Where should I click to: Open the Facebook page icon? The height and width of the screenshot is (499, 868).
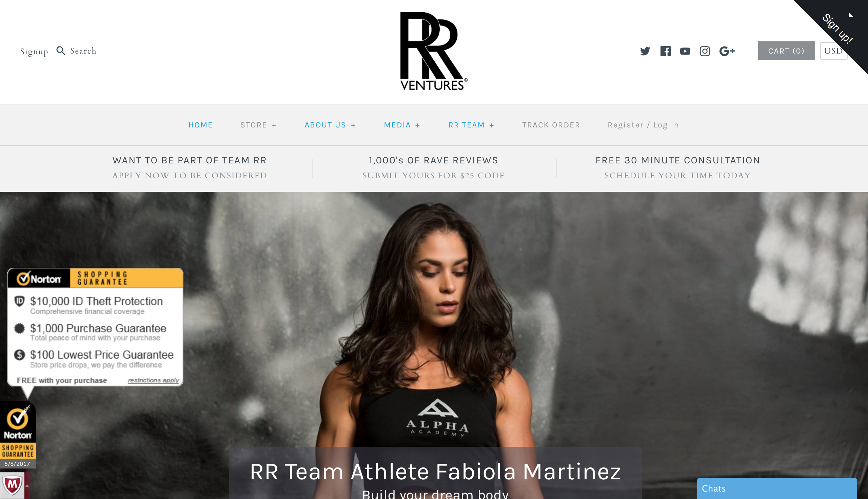[665, 51]
